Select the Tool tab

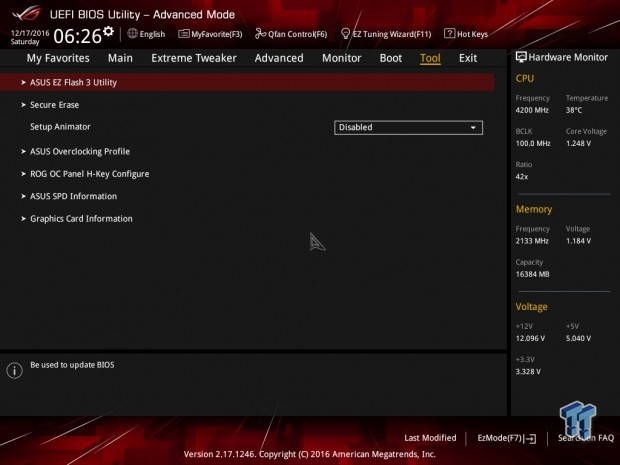[x=430, y=58]
